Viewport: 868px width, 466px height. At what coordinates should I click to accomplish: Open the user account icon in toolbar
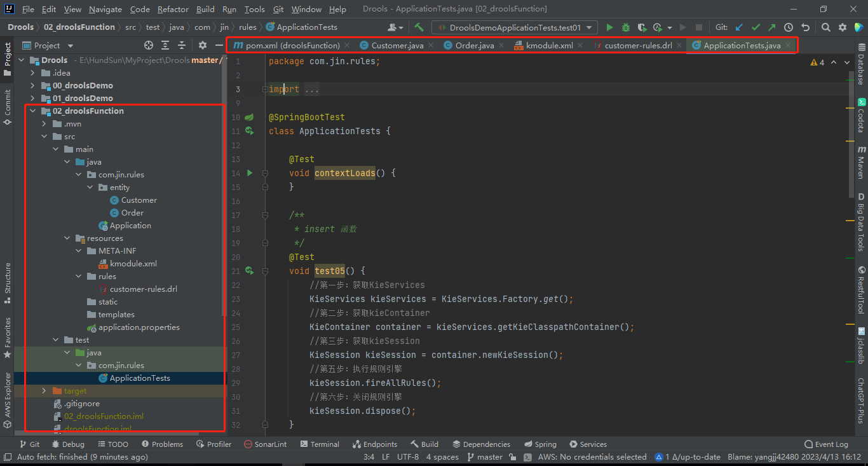click(395, 27)
